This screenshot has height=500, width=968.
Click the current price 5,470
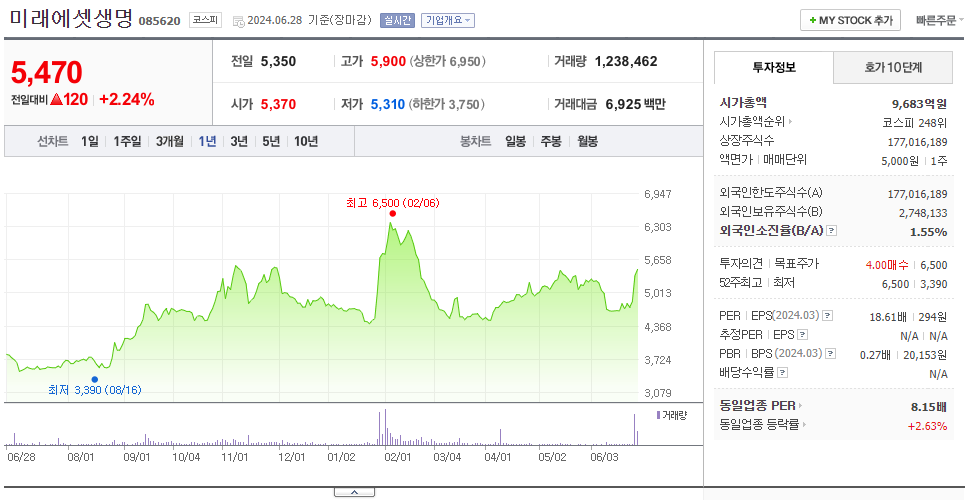(x=47, y=73)
